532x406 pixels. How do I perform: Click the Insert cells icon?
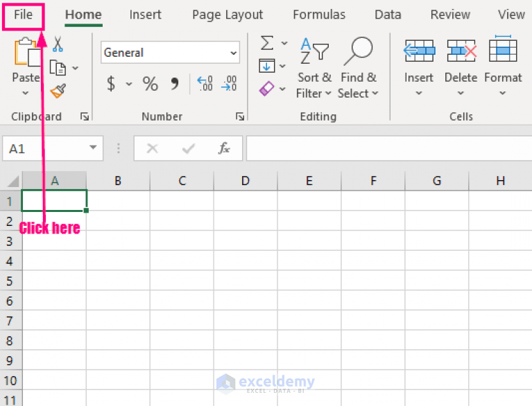(420, 51)
